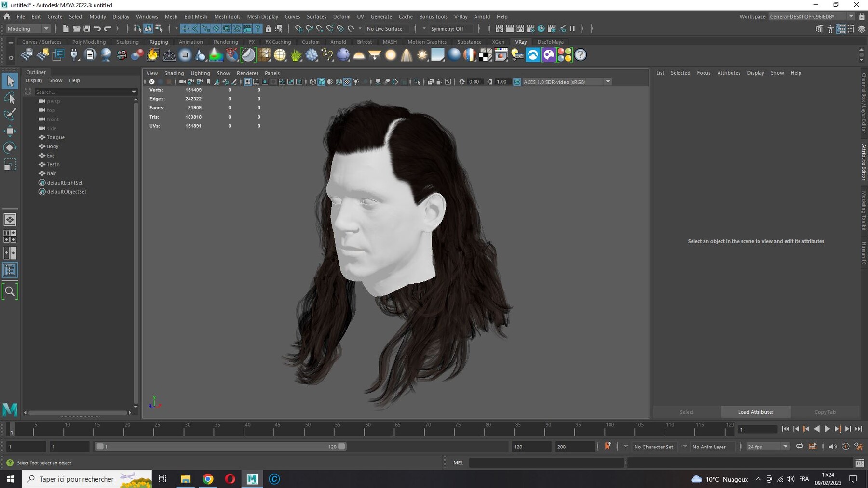
Task: Open the Attribute Editor side tab
Action: [x=864, y=162]
